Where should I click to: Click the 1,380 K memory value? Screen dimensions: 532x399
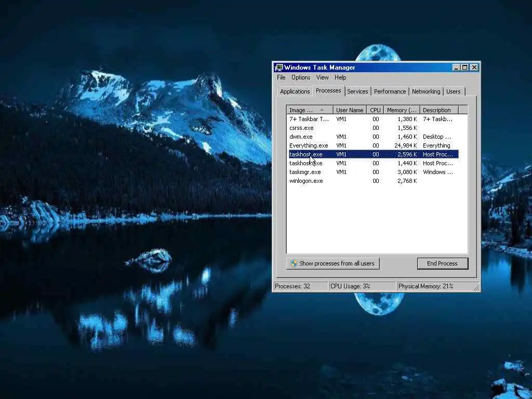point(407,119)
